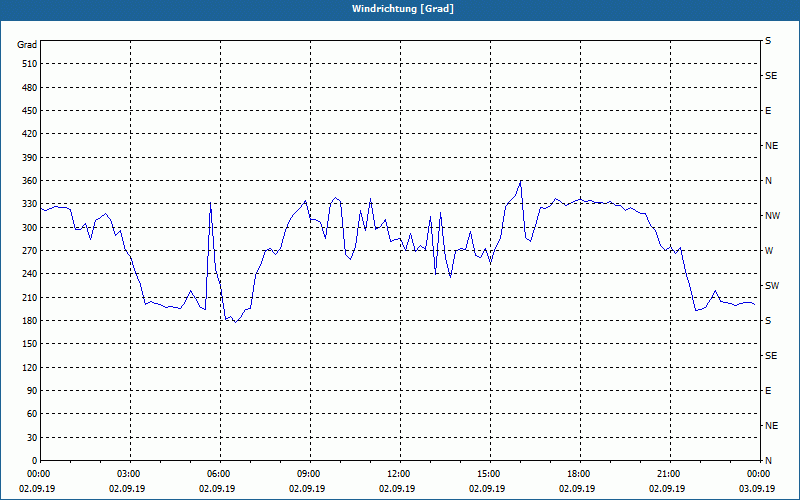Click the 180 y-axis value
The height and width of the screenshot is (500, 800).
point(30,320)
